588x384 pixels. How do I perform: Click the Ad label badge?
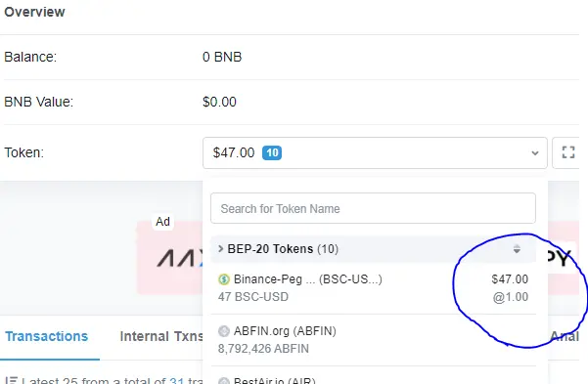pyautogui.click(x=162, y=222)
